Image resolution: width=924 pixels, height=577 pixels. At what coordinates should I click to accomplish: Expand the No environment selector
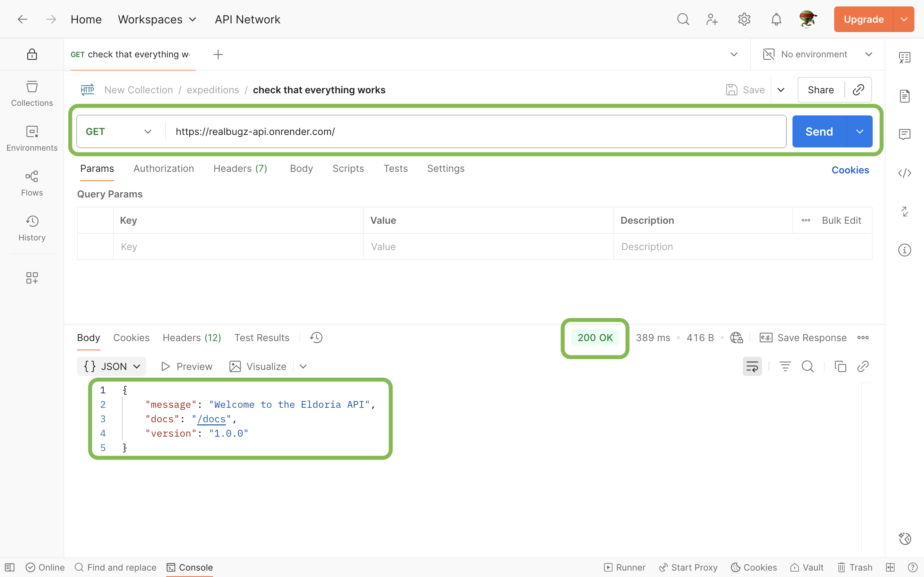coord(817,54)
